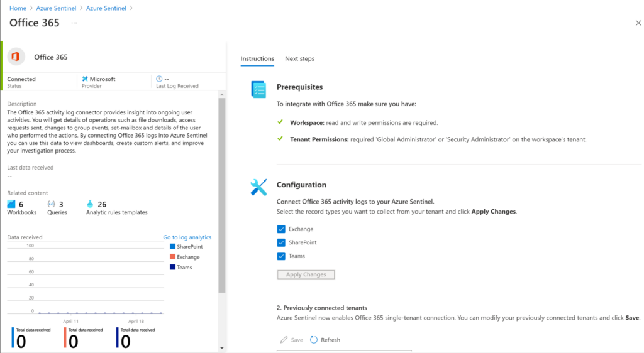The height and width of the screenshot is (353, 644).
Task: Click the Office 365 logo icon
Action: coord(16,57)
